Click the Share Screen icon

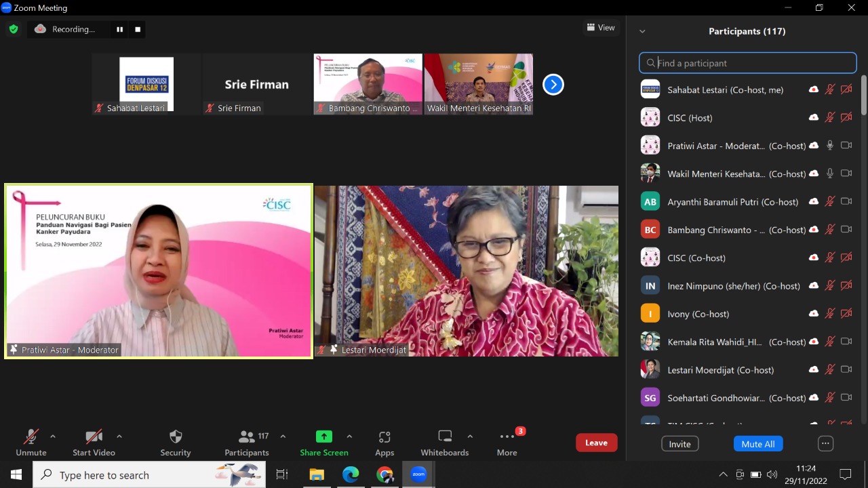point(324,436)
